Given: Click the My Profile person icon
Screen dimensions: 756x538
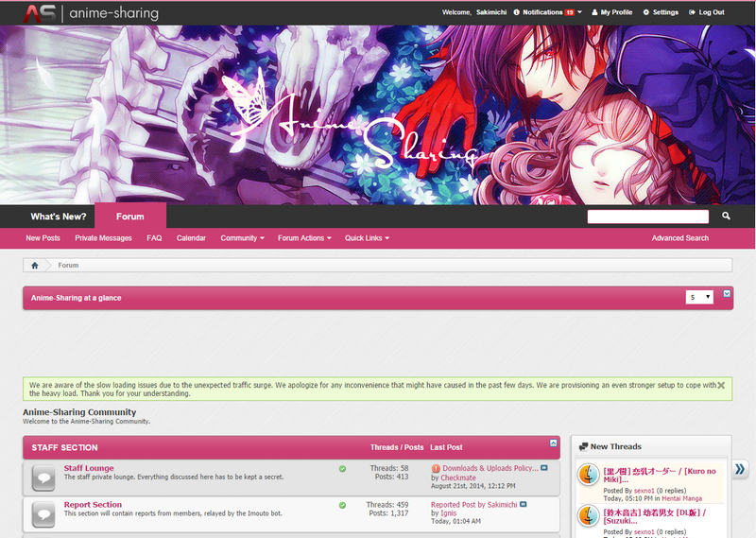Looking at the screenshot, I should [x=594, y=12].
